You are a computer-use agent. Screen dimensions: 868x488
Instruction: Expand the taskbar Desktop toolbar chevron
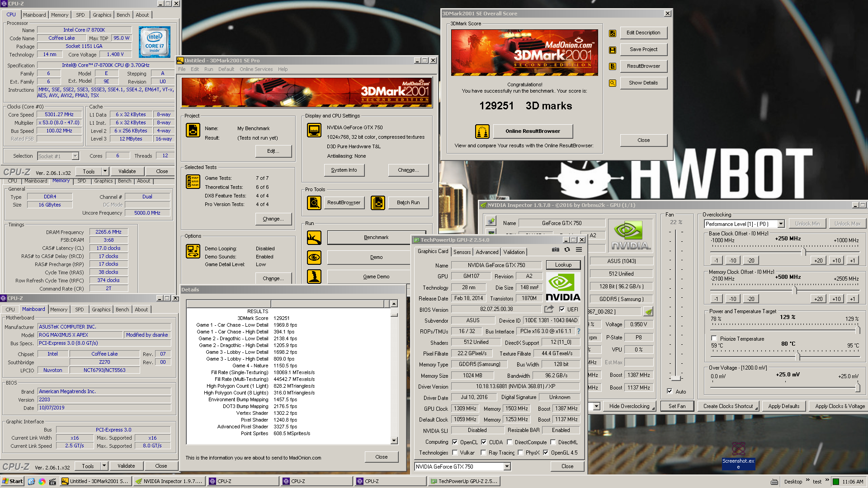coord(807,480)
